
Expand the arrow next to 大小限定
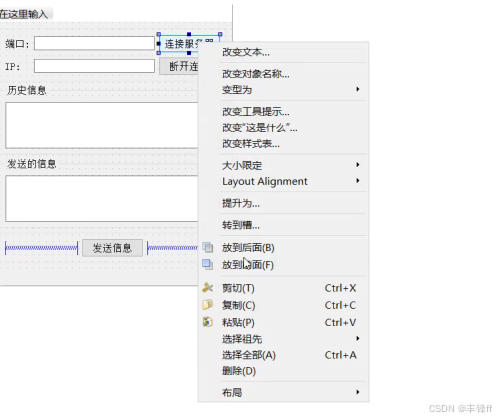point(358,164)
